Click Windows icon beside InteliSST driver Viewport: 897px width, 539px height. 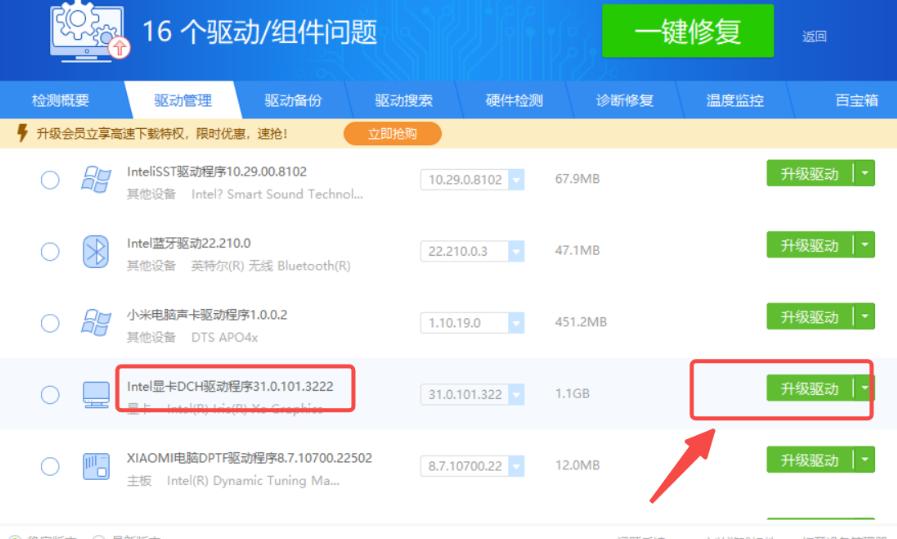(96, 180)
